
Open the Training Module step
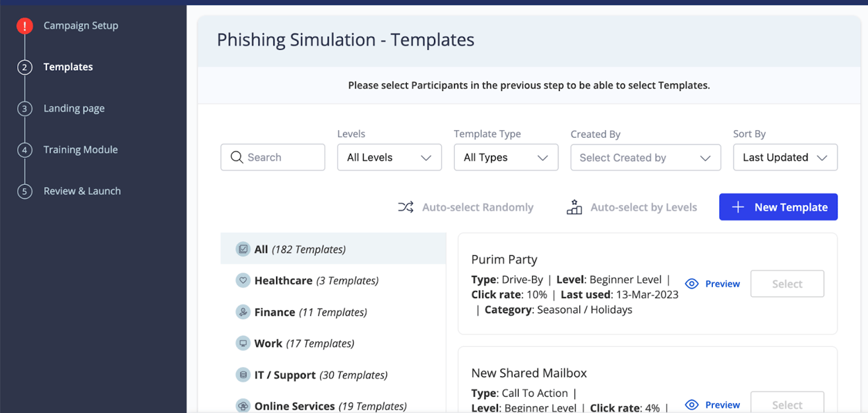tap(80, 149)
